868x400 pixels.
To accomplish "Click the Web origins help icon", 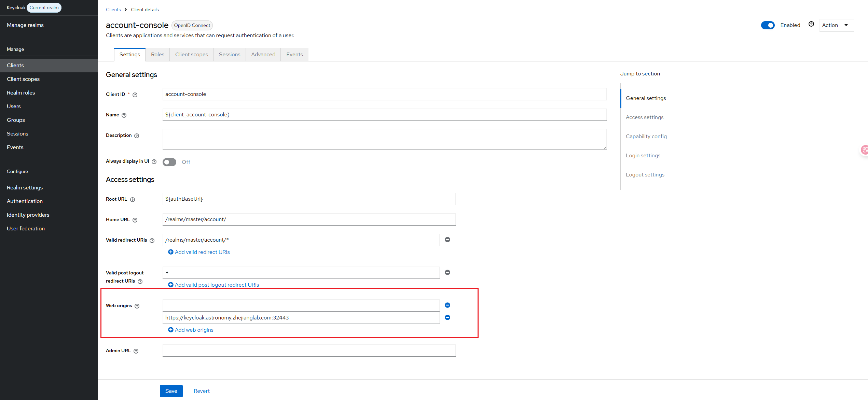I will tap(137, 306).
